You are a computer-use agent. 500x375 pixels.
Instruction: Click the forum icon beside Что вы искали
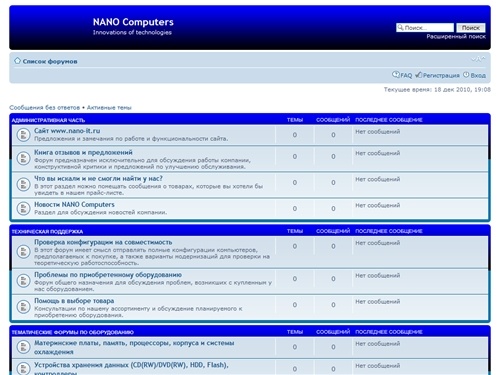point(23,184)
